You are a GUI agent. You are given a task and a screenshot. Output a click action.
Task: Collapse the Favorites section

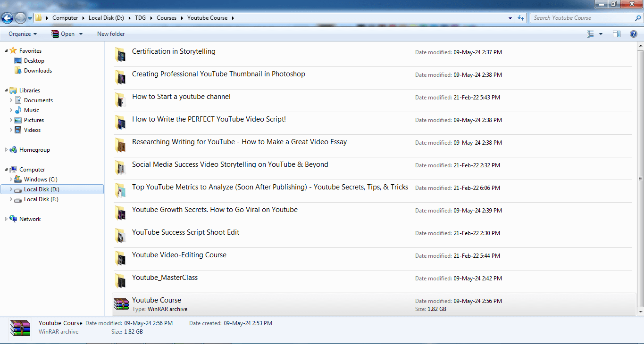pos(6,51)
